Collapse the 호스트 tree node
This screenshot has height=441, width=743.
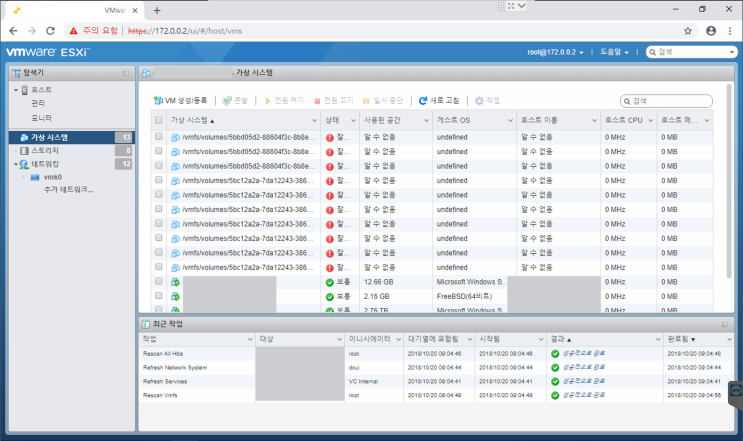point(16,90)
